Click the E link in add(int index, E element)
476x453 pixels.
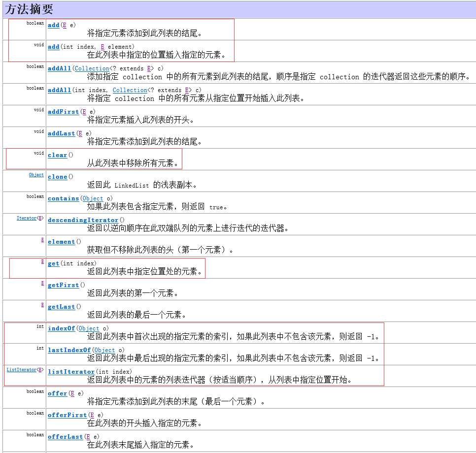(102, 47)
